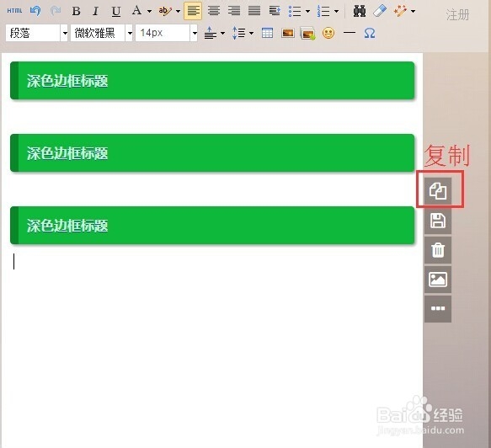Open the more options ellipsis sidebar button
Viewport: 491px width, 448px height.
438,309
